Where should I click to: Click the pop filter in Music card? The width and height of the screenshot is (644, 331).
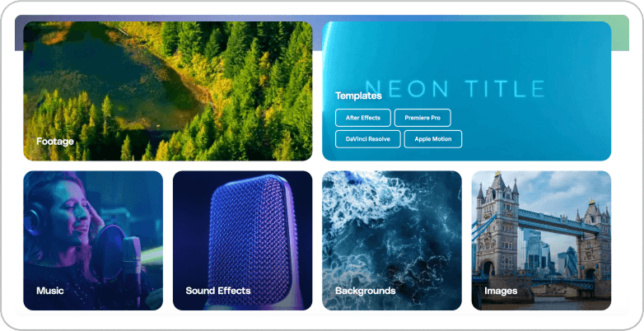pyautogui.click(x=108, y=254)
